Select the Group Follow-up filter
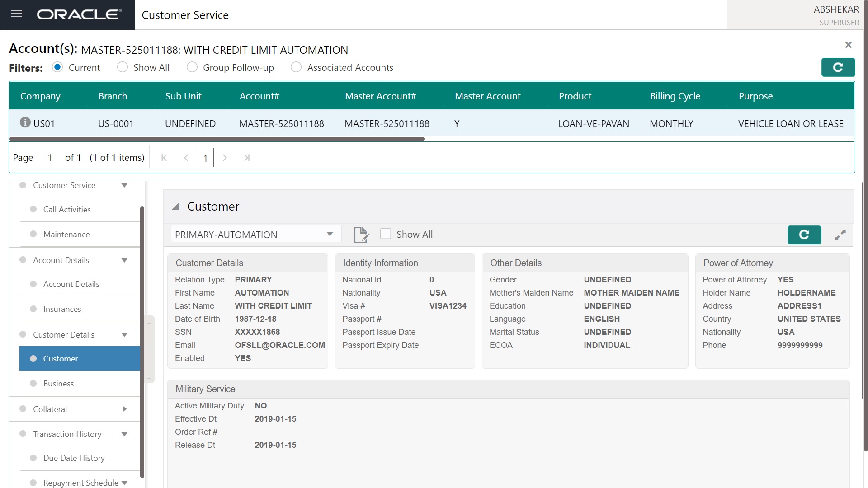The image size is (868, 488). (192, 67)
